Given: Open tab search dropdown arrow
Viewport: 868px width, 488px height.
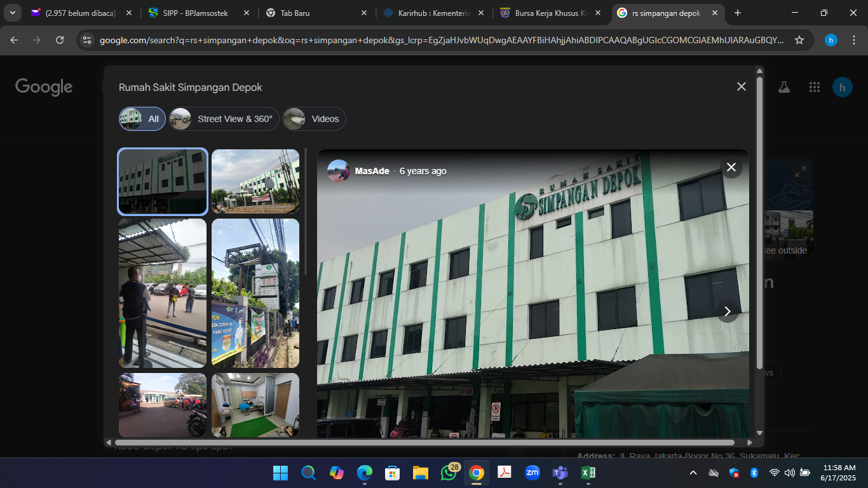Looking at the screenshot, I should pyautogui.click(x=13, y=13).
